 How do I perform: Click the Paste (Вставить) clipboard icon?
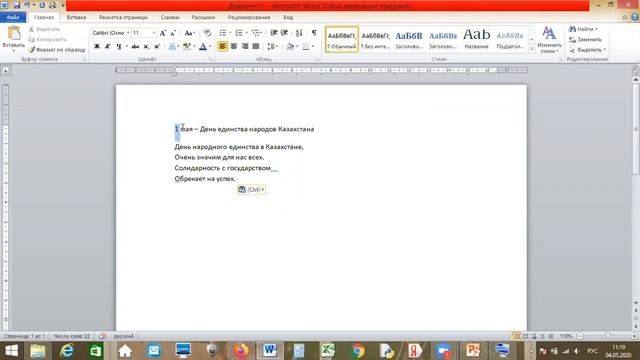(13, 33)
